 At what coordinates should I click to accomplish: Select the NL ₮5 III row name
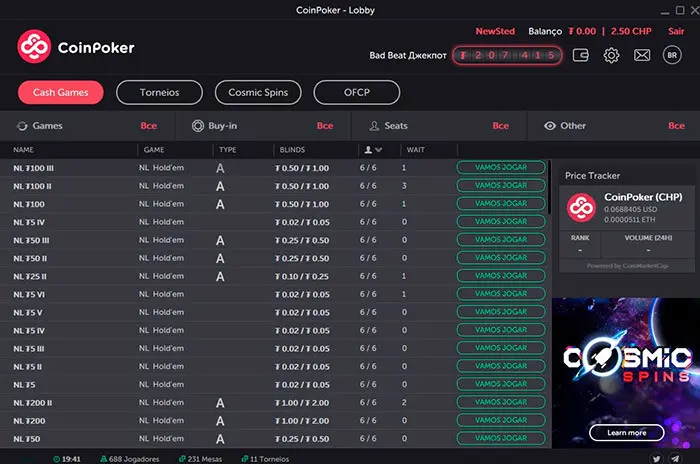point(29,349)
